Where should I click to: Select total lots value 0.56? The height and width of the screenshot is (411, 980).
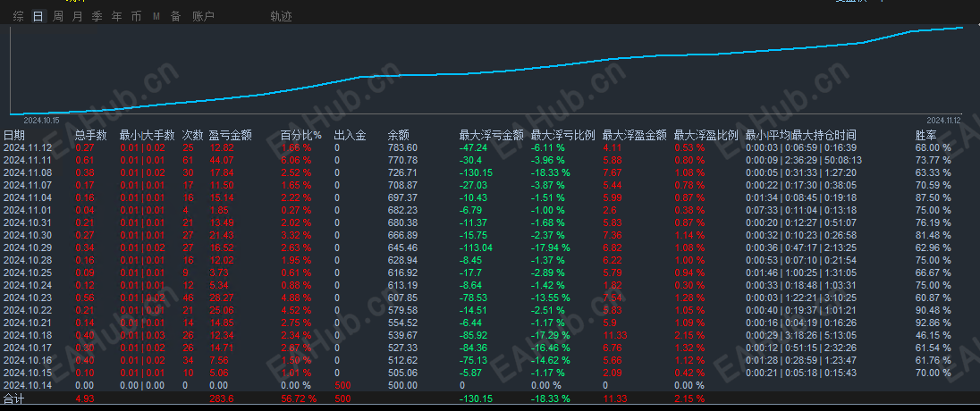(x=84, y=298)
